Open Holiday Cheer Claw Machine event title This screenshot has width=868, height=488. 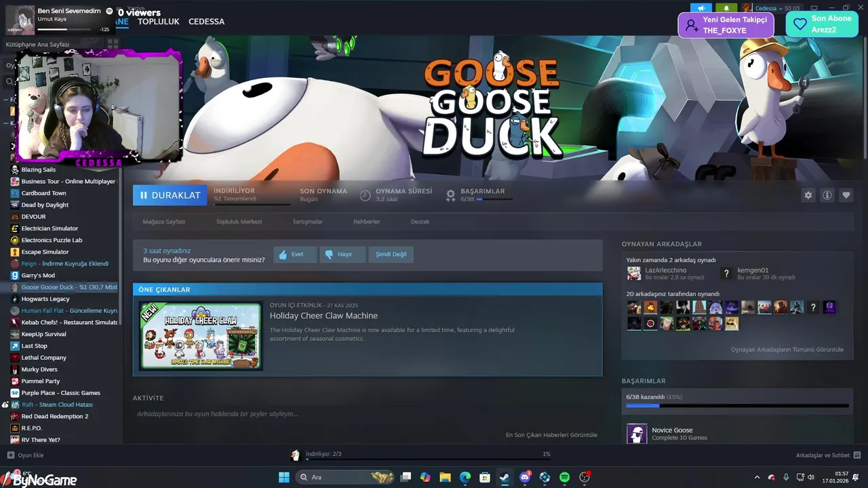[x=323, y=316]
